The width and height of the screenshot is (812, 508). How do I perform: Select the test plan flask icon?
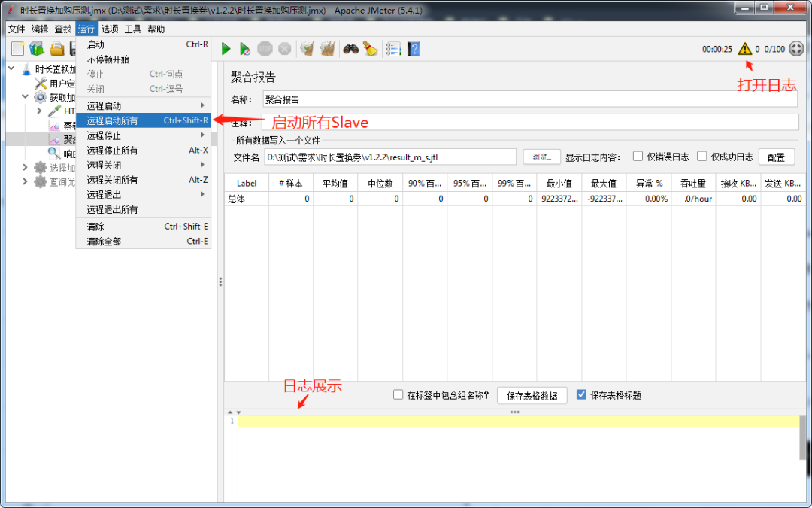tap(27, 69)
